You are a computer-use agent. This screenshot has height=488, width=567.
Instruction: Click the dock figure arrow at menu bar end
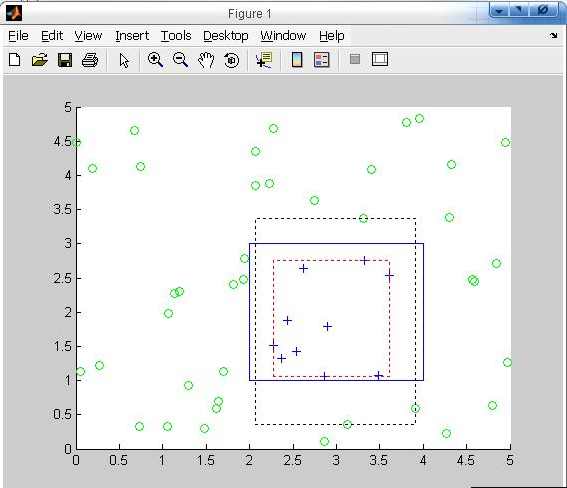554,35
